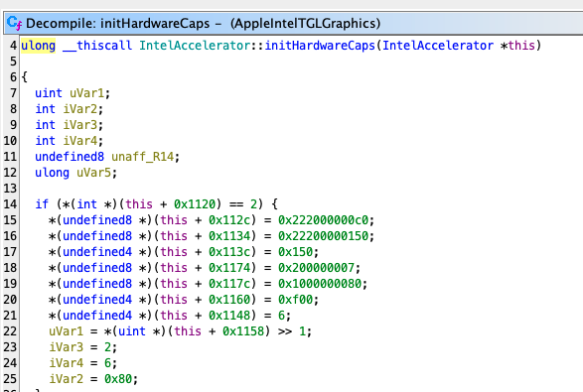The width and height of the screenshot is (583, 392).
Task: Click line number 22 in the gutter
Action: 10,331
